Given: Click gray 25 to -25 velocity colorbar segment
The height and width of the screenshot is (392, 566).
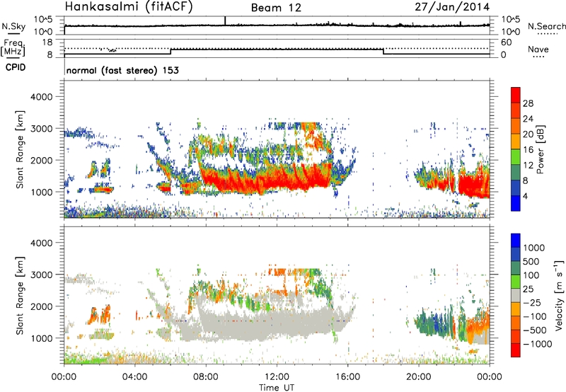Looking at the screenshot, I should 516,295.
